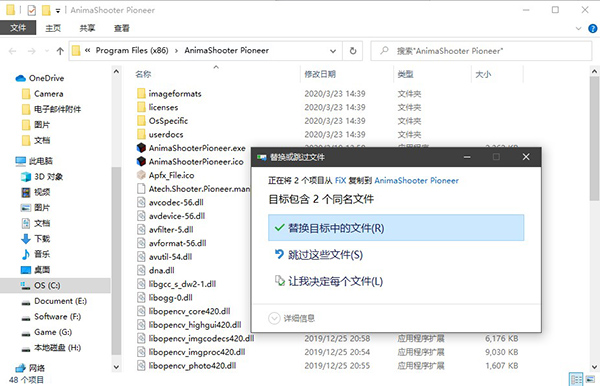Sort by 大小 column header
The width and height of the screenshot is (600, 386).
483,74
